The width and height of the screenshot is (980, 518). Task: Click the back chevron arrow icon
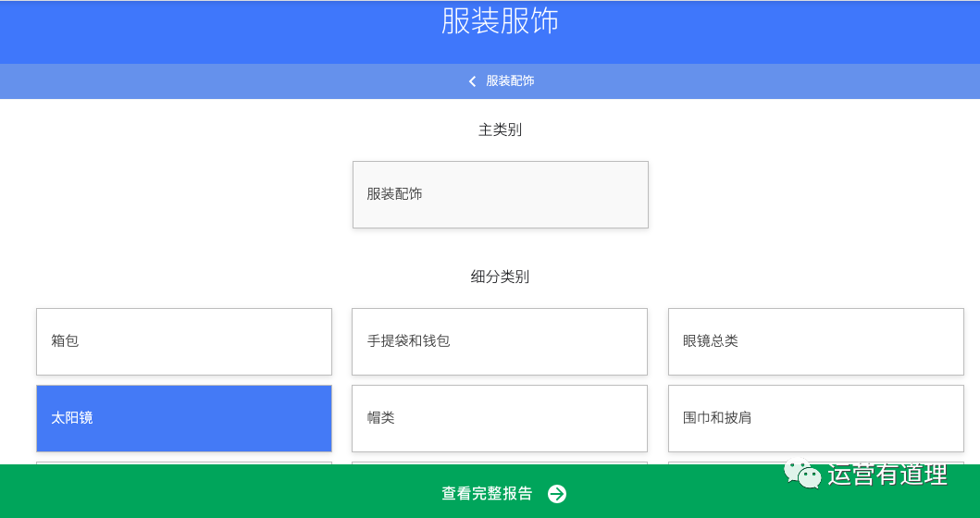pyautogui.click(x=472, y=81)
